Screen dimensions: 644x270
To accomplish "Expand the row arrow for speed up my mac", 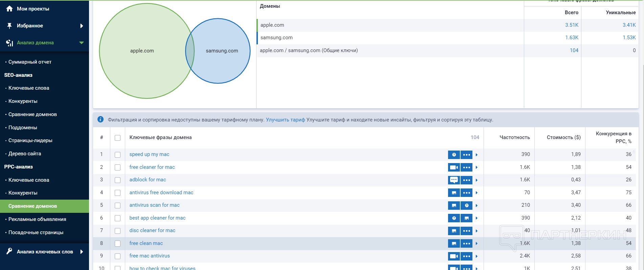I will pyautogui.click(x=476, y=155).
